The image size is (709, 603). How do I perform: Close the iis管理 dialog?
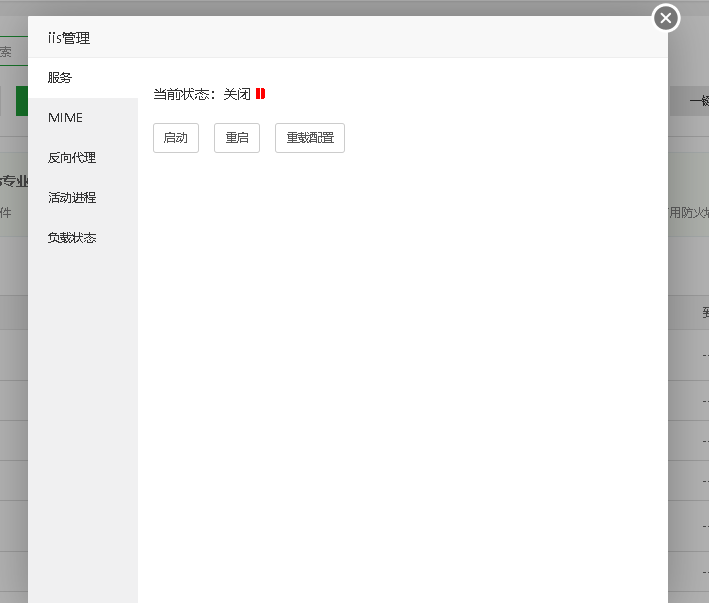[666, 18]
